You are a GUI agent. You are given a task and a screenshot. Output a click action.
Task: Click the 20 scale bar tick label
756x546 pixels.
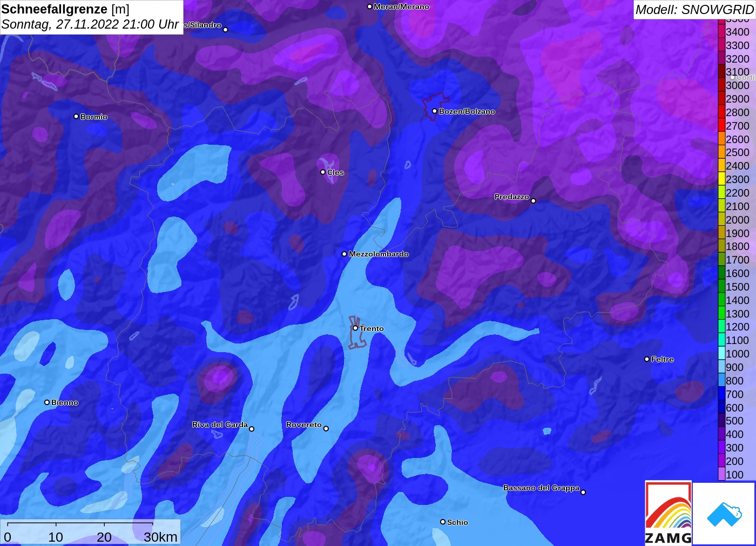pos(104,537)
